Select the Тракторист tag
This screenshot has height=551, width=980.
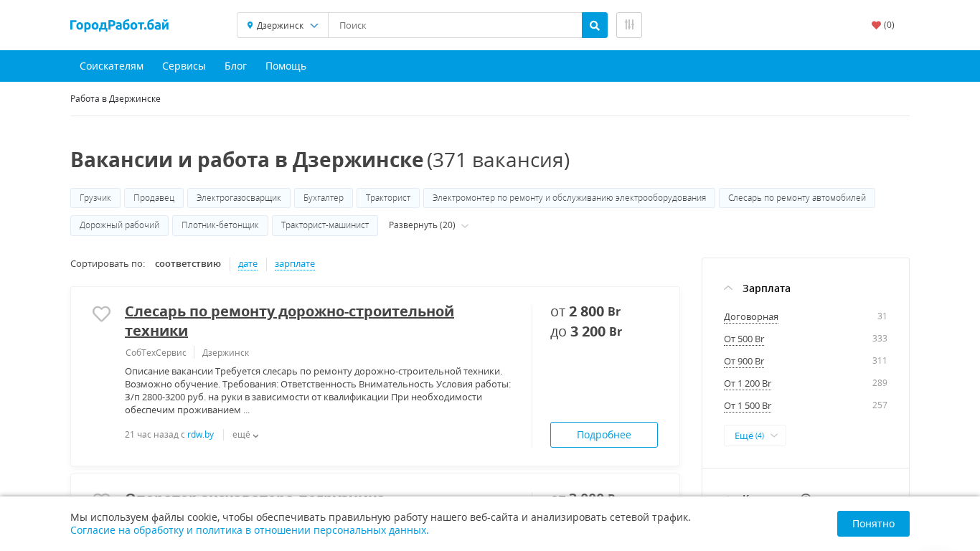(388, 198)
